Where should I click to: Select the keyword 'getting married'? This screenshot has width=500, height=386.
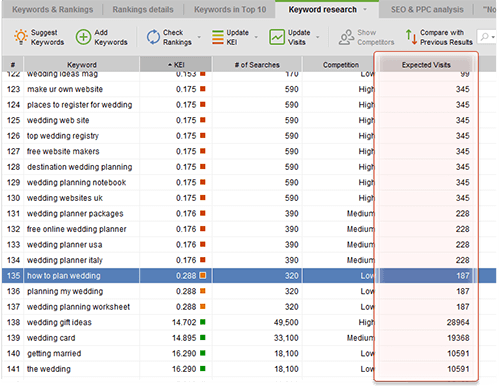pos(54,354)
